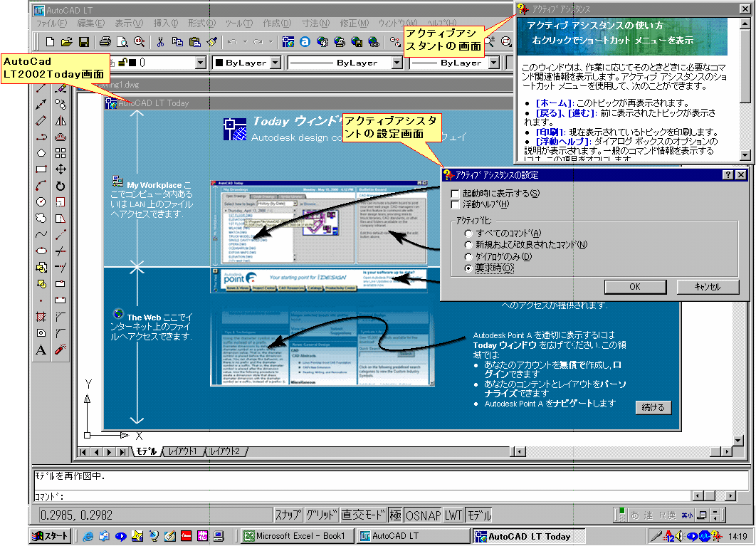Toggle OSNAP in the status bar

(423, 515)
